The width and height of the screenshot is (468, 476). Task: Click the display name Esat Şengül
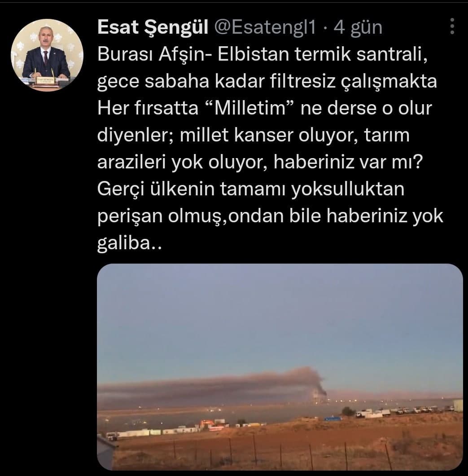tap(153, 27)
